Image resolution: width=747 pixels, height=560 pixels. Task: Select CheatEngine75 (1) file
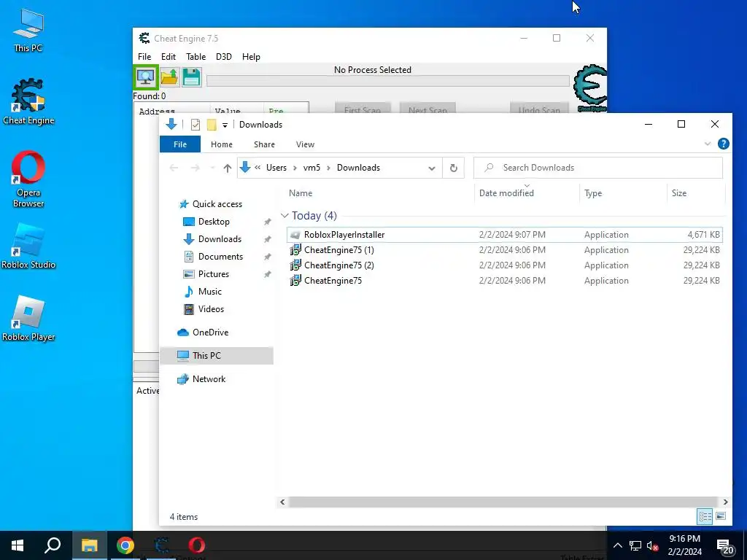[x=505, y=250]
